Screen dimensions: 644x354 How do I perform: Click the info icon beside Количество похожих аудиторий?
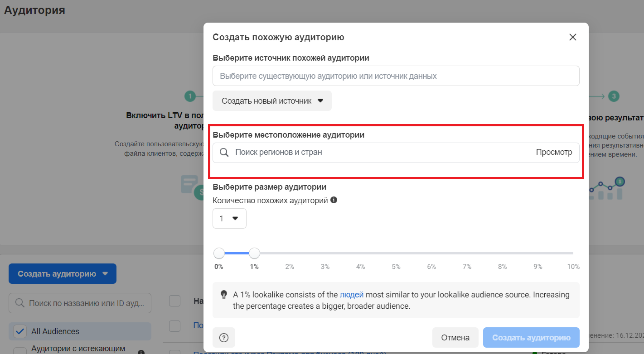pos(334,200)
